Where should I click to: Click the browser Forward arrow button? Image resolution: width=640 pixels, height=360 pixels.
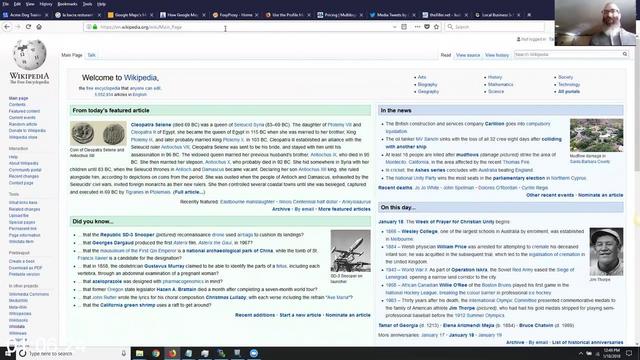(18, 27)
